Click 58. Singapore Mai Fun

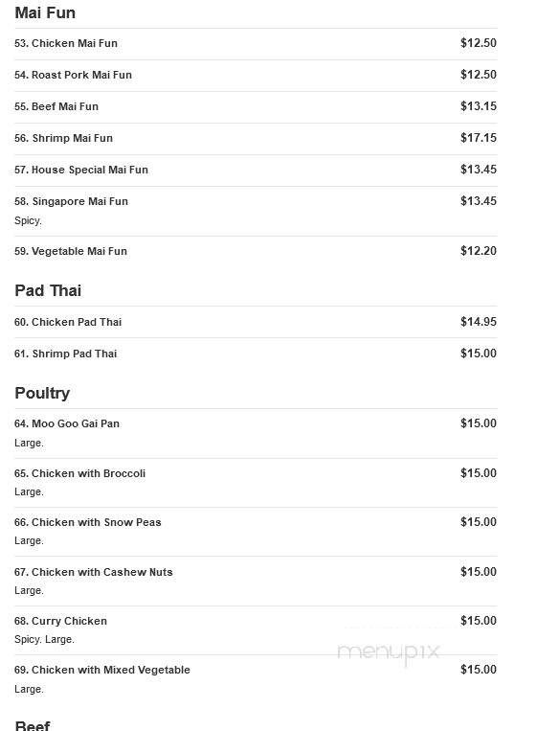tap(256, 211)
